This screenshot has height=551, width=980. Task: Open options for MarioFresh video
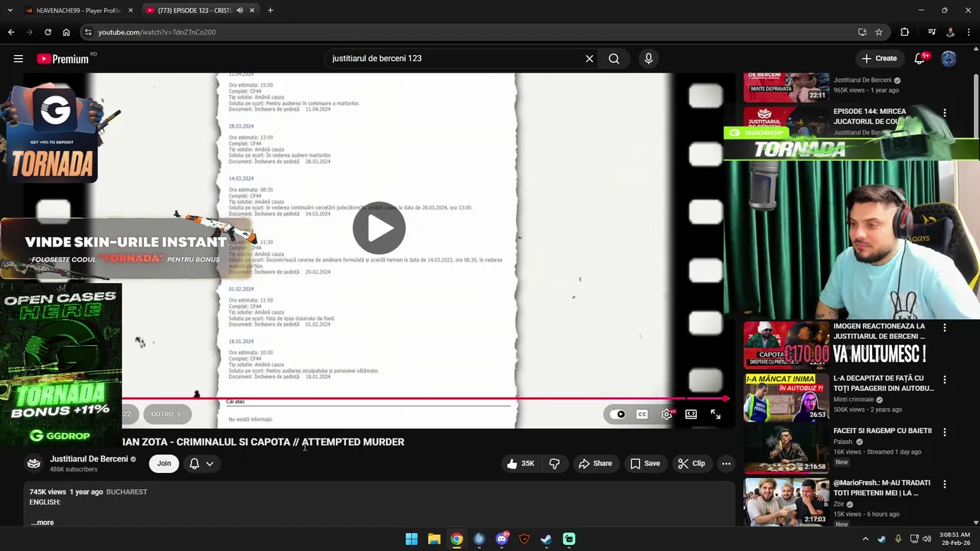pyautogui.click(x=944, y=484)
